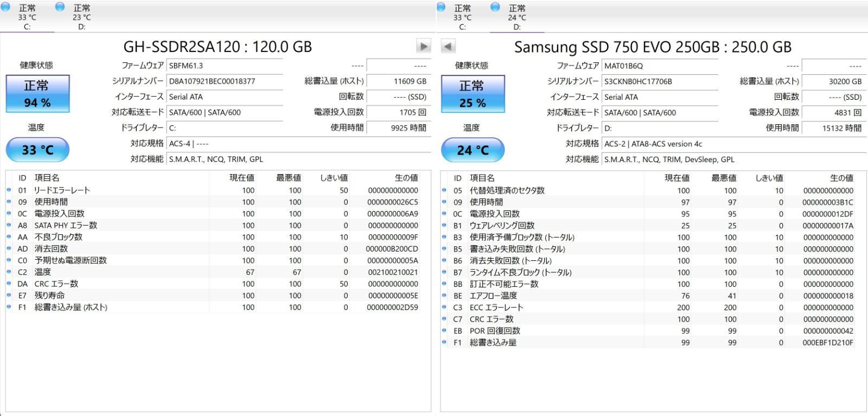This screenshot has width=868, height=416.
Task: Click status icon for リードエラーレート row
Action: tap(9, 190)
